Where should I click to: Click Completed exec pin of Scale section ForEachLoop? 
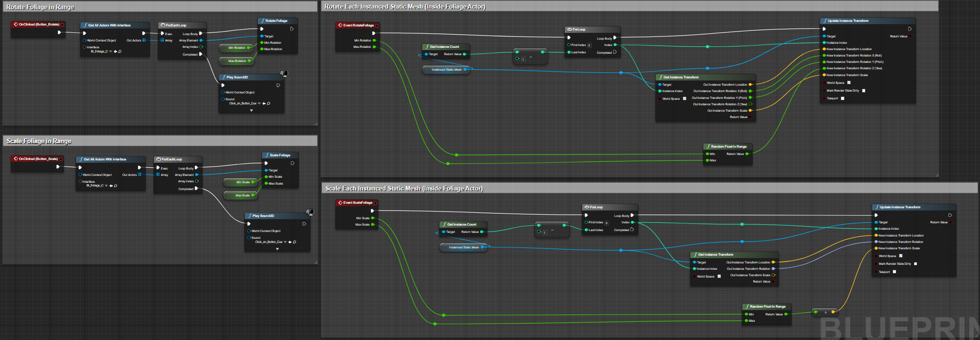pos(196,189)
